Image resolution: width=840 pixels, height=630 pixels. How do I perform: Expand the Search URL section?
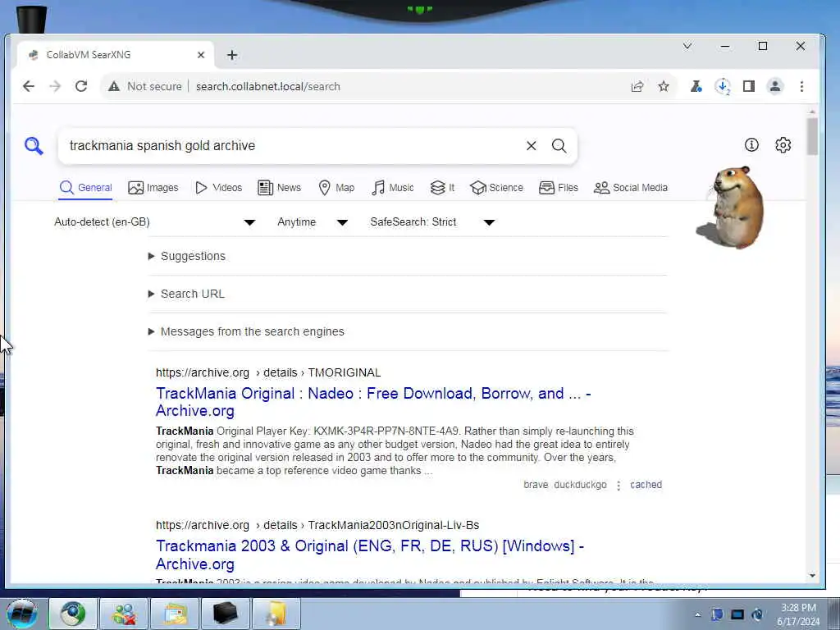click(x=186, y=294)
